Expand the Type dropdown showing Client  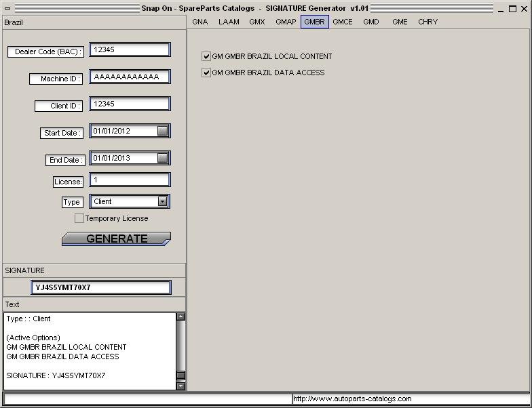163,201
